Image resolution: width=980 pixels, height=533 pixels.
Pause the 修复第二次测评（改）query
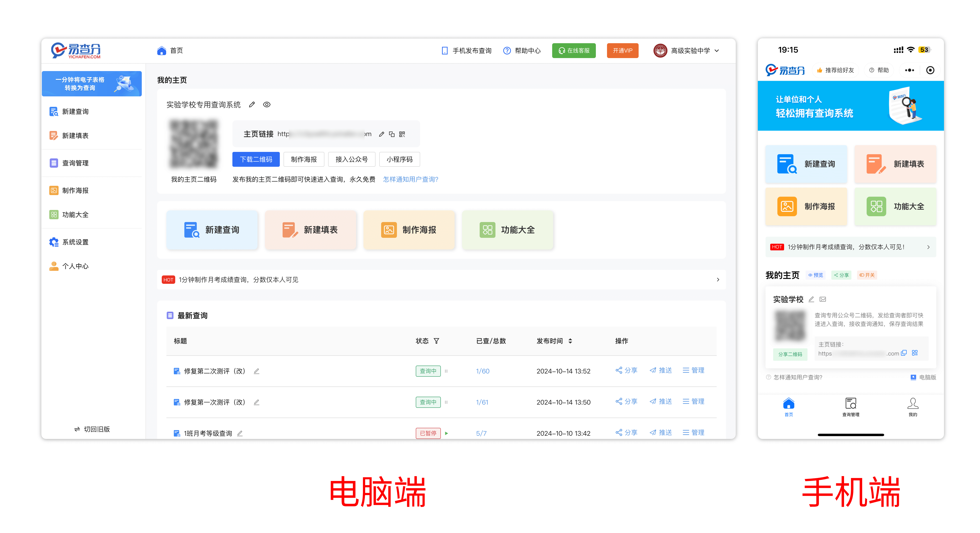[x=446, y=371]
